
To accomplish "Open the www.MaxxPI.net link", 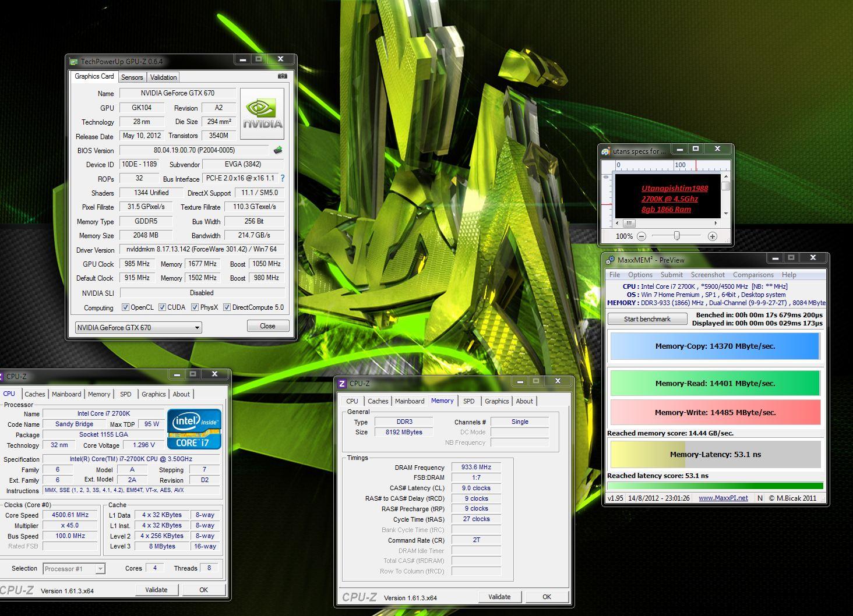I will pyautogui.click(x=723, y=498).
